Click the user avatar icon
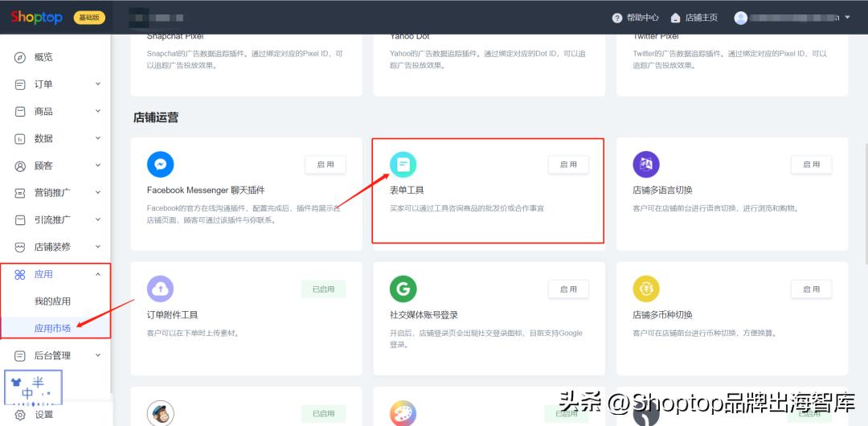 [x=741, y=18]
